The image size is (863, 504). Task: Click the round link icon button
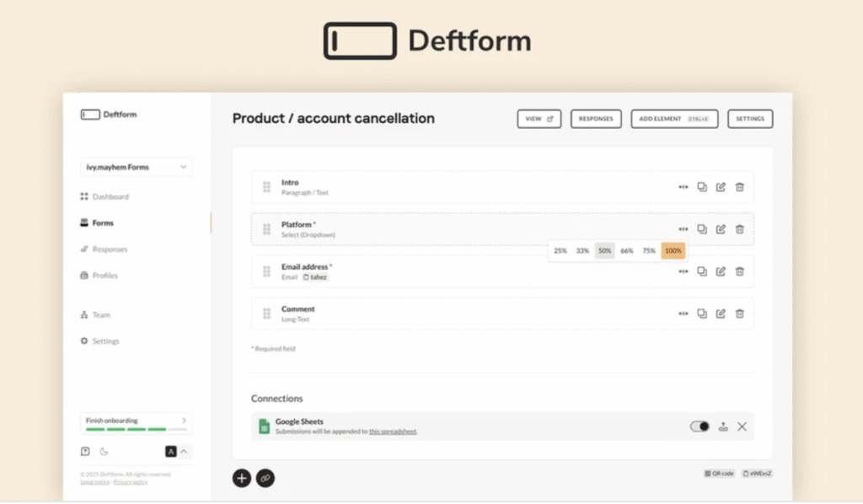[265, 478]
